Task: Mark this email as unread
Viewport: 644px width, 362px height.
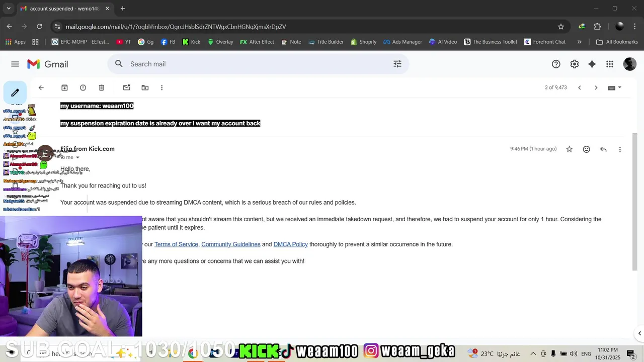Action: pos(127,87)
